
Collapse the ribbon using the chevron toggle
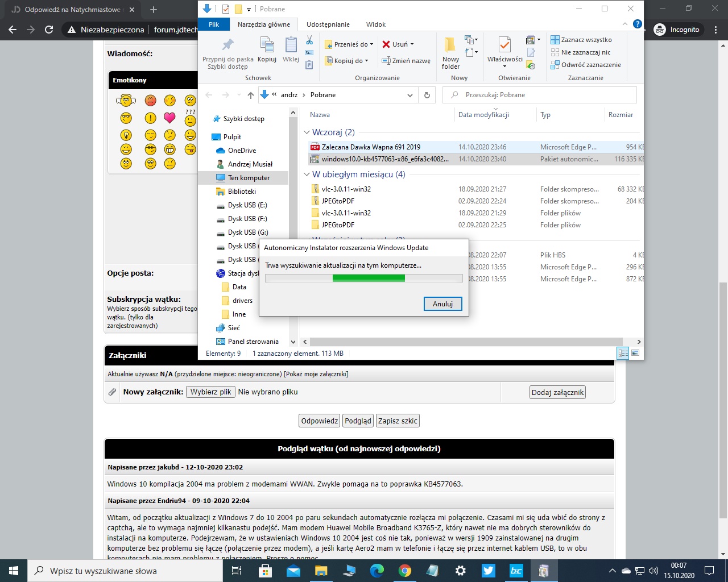pos(625,24)
